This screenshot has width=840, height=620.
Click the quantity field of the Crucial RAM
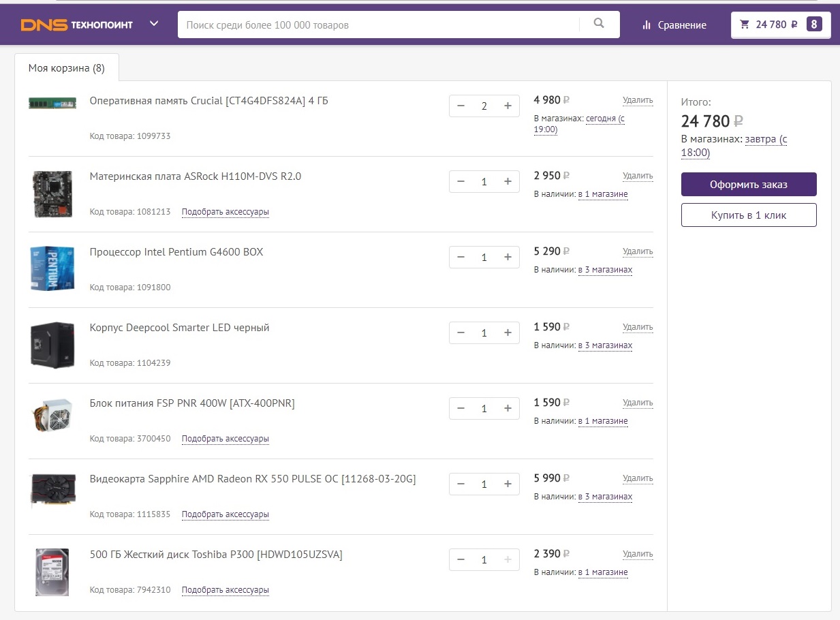pyautogui.click(x=484, y=106)
